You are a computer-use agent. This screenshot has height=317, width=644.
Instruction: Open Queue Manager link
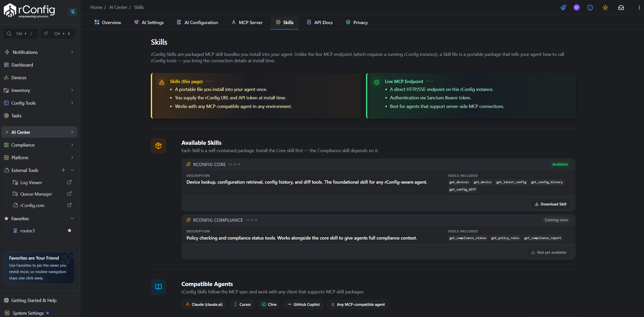pos(36,194)
